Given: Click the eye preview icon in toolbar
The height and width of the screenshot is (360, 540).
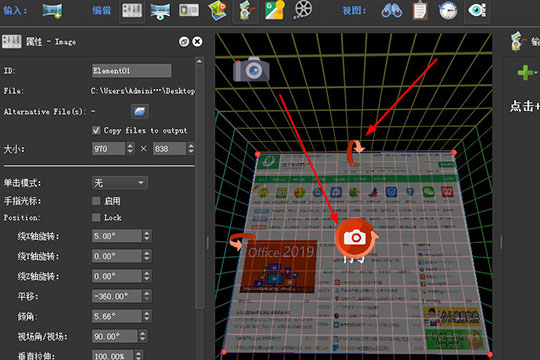Looking at the screenshot, I should coord(477,10).
